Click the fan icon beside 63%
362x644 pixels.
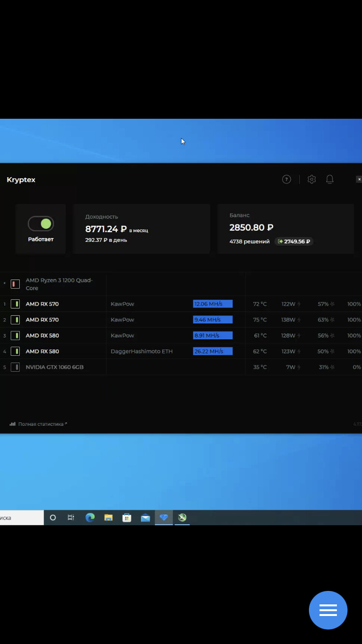click(x=333, y=320)
